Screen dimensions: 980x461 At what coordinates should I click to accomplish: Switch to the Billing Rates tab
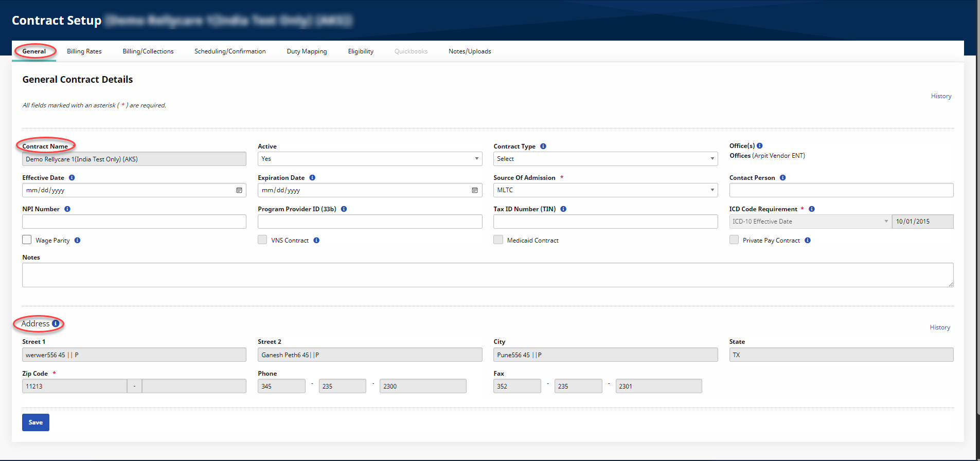pyautogui.click(x=84, y=51)
